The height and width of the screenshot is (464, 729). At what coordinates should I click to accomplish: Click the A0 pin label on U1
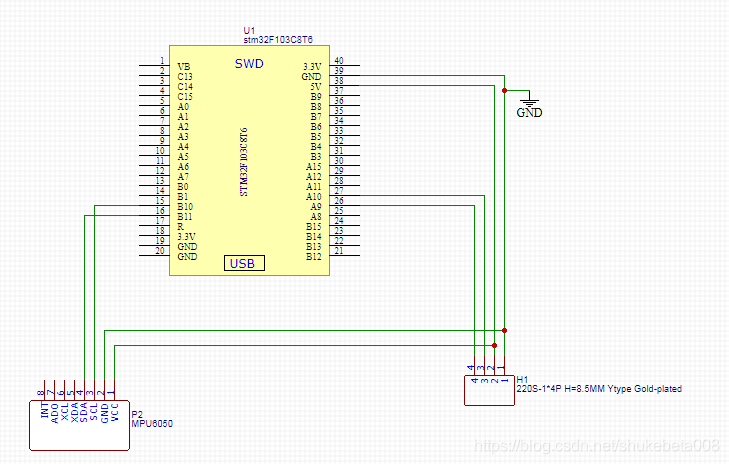pos(183,106)
